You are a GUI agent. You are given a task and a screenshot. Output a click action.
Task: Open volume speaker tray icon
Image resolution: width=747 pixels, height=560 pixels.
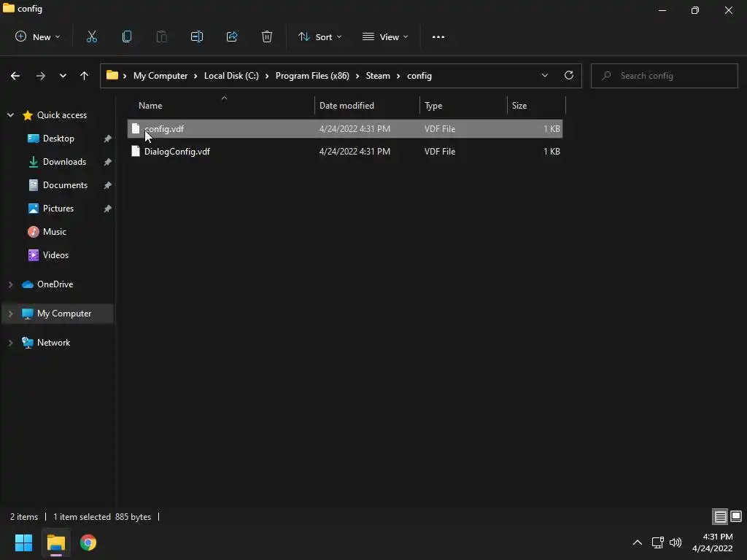coord(675,542)
